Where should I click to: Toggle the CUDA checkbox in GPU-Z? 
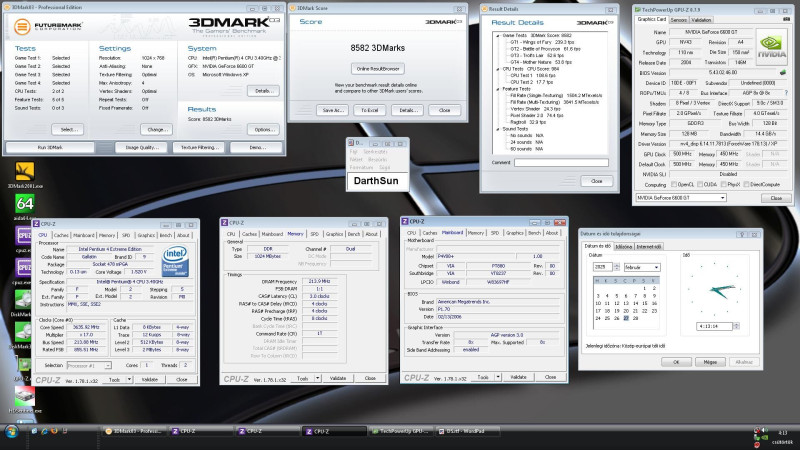(x=700, y=184)
